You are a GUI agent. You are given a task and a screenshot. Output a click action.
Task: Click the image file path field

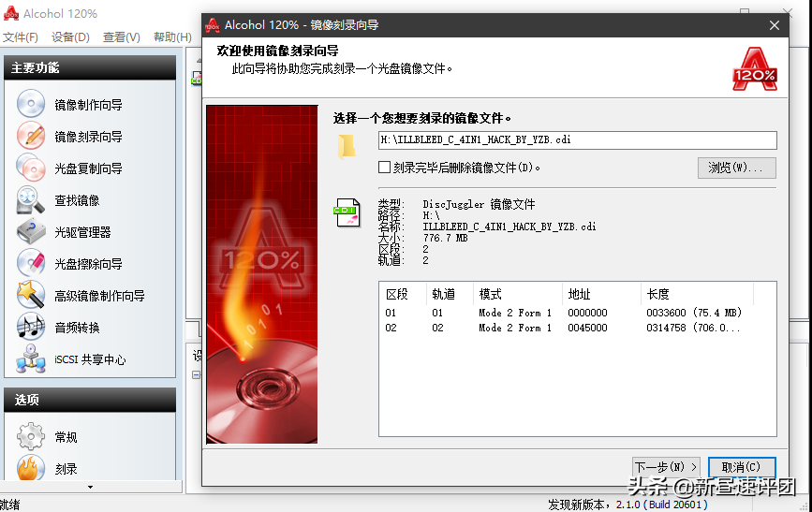(x=577, y=140)
